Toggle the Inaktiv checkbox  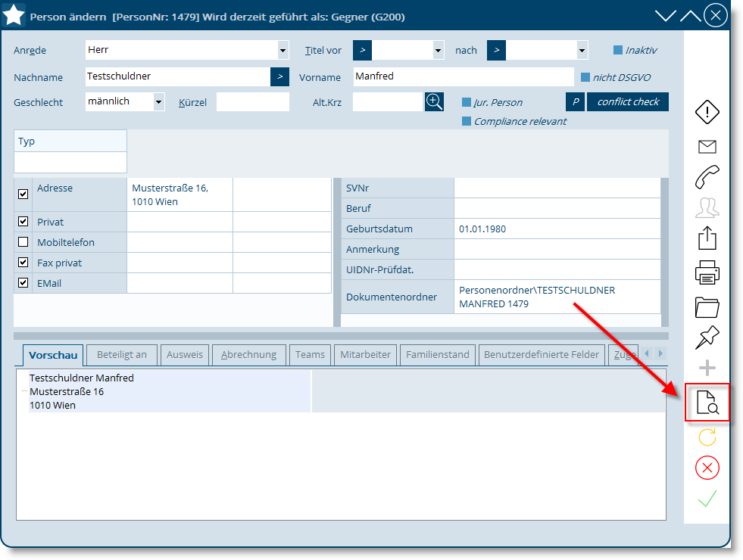tap(618, 51)
